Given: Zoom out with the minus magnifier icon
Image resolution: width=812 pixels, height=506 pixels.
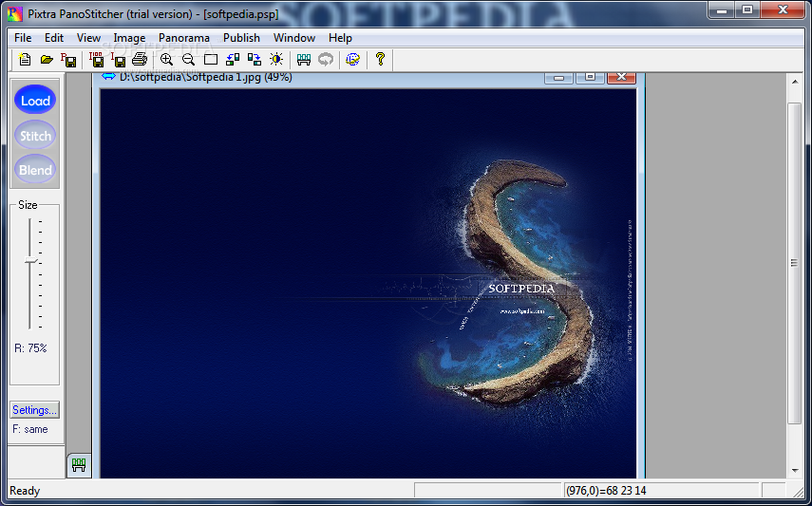Looking at the screenshot, I should 188,60.
